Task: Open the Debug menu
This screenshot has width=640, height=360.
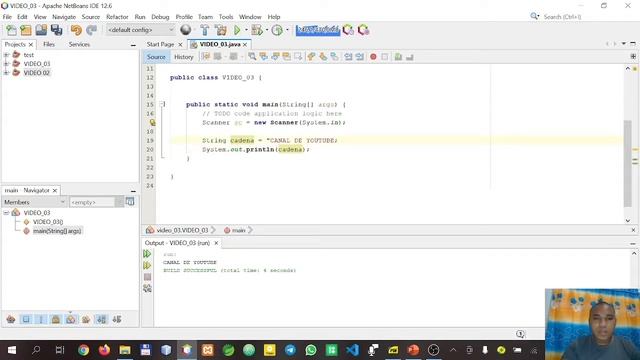Action: (x=160, y=17)
